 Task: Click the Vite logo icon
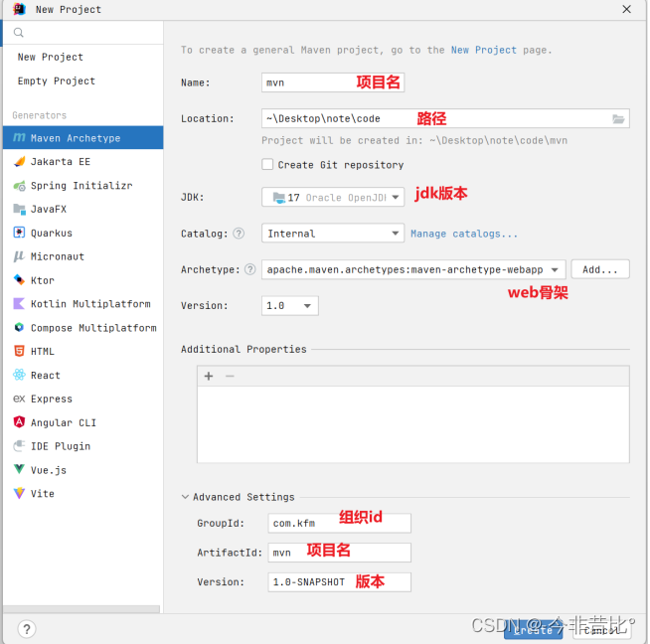pos(19,493)
